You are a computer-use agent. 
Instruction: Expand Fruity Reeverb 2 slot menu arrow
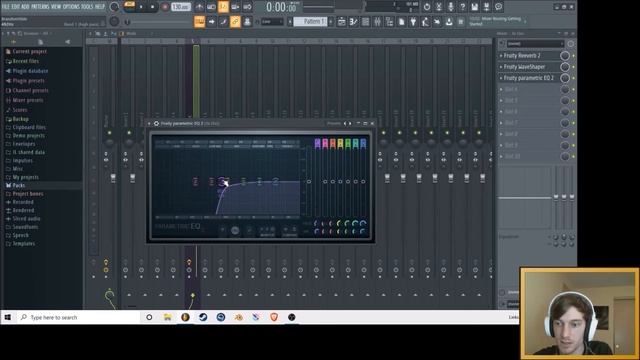click(501, 56)
